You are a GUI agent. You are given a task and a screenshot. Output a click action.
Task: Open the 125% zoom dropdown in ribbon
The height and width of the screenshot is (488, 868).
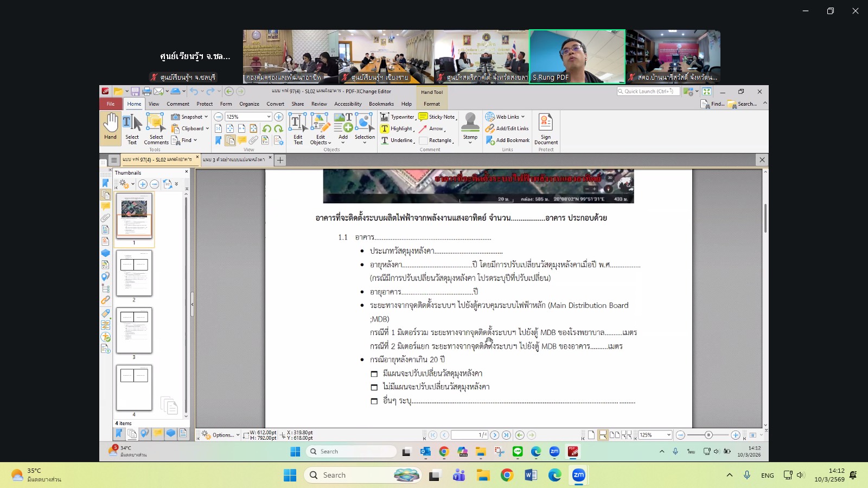point(269,117)
